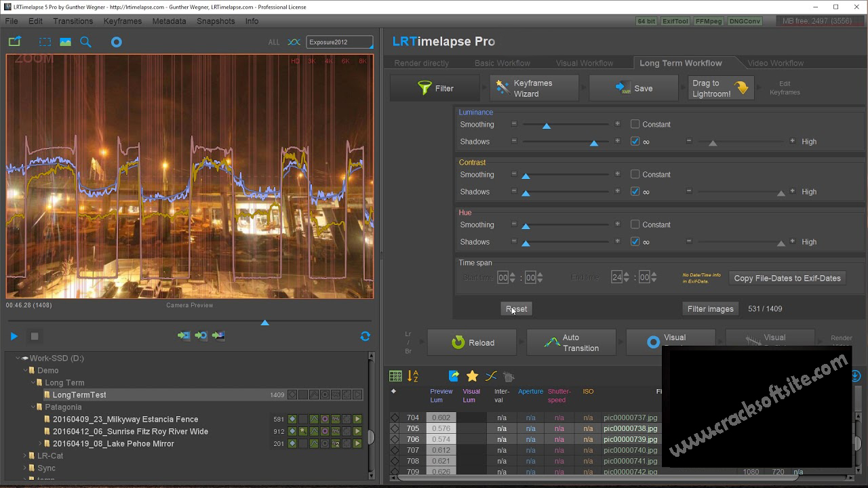Expand the 20160419_08_Lake Pehoe Mirror folder
This screenshot has height=488, width=868.
pyautogui.click(x=39, y=443)
